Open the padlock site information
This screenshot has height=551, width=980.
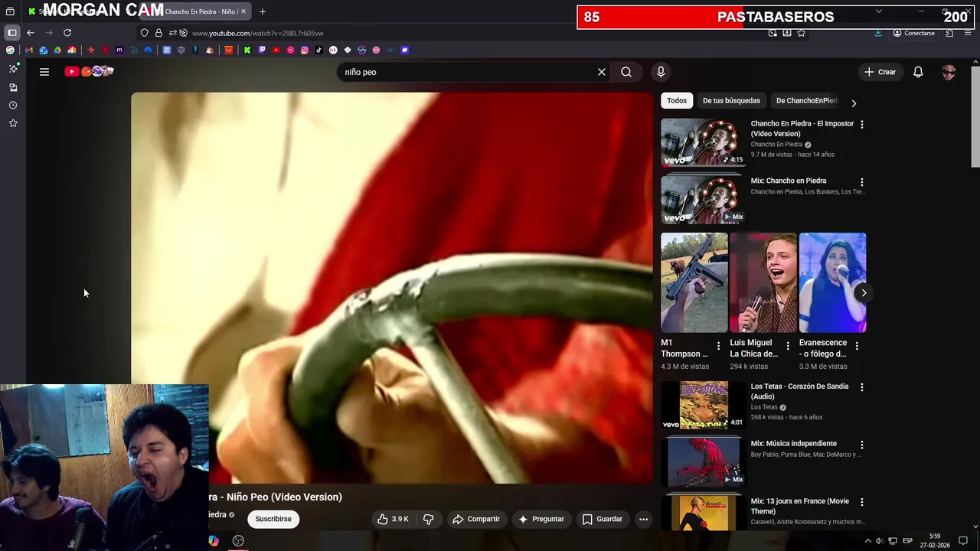(158, 33)
